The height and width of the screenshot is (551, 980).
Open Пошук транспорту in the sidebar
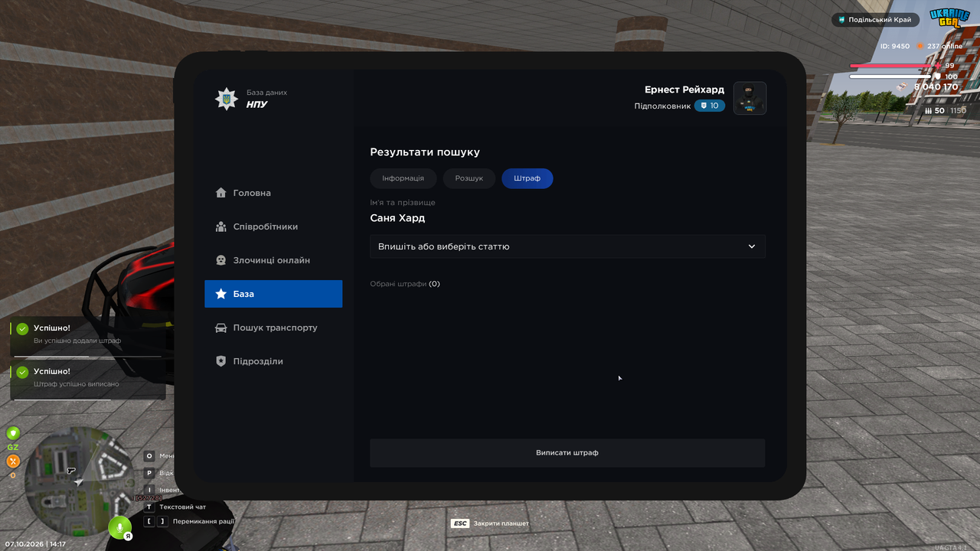pos(273,328)
